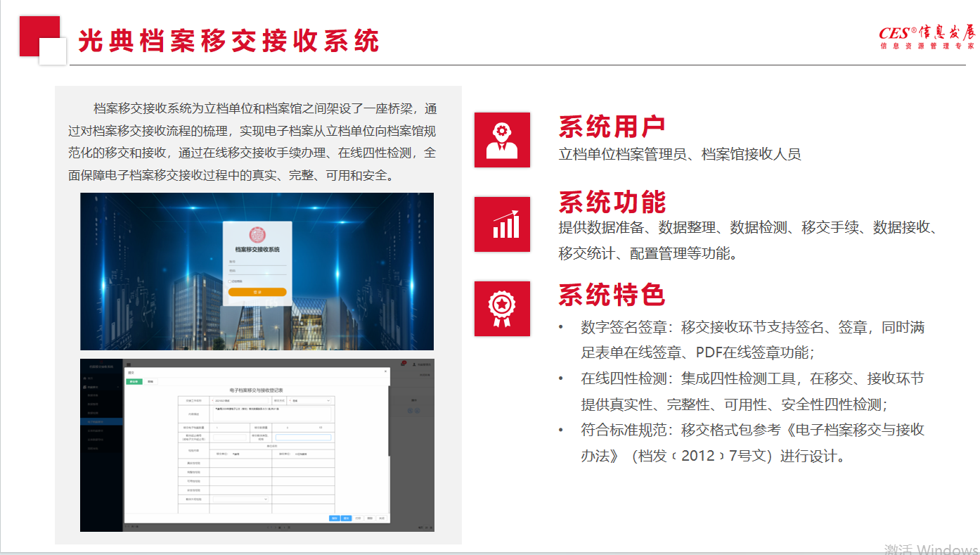
Task: Open the 移交方式 dropdown in registration form
Action: 310,400
